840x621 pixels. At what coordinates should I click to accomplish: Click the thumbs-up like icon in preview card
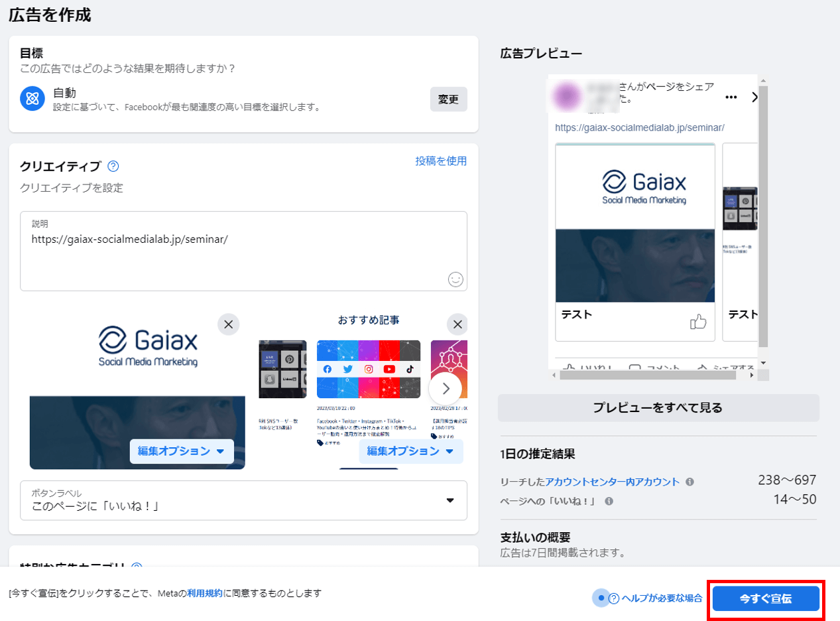698,322
